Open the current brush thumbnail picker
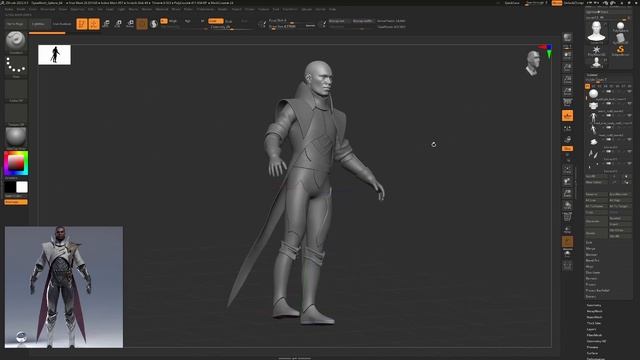 [x=16, y=42]
